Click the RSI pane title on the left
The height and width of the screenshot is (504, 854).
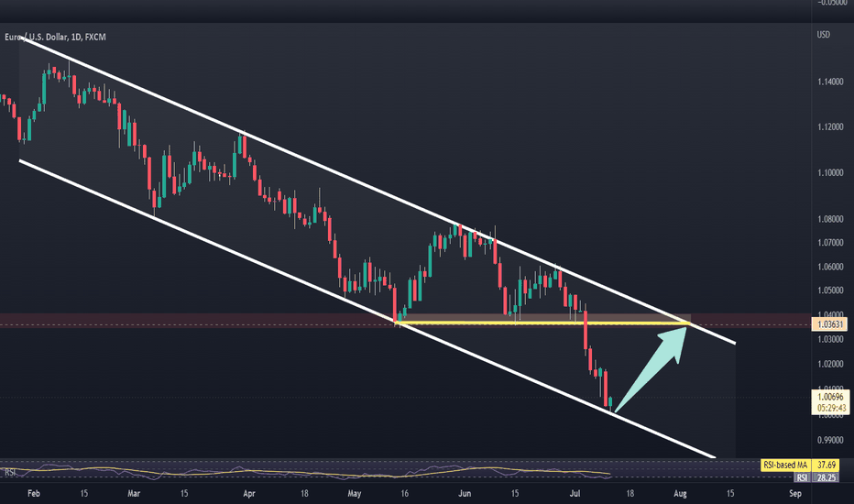(x=10, y=473)
